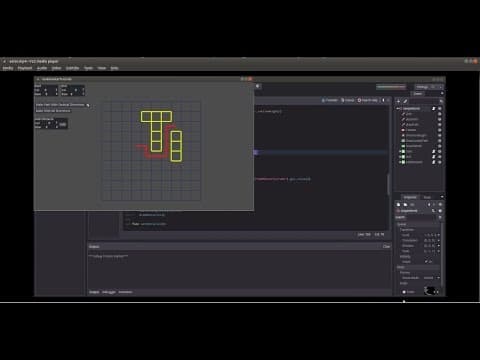The width and height of the screenshot is (480, 360).
Task: Toggle visibility eye of the last tree node
Action: point(440,162)
